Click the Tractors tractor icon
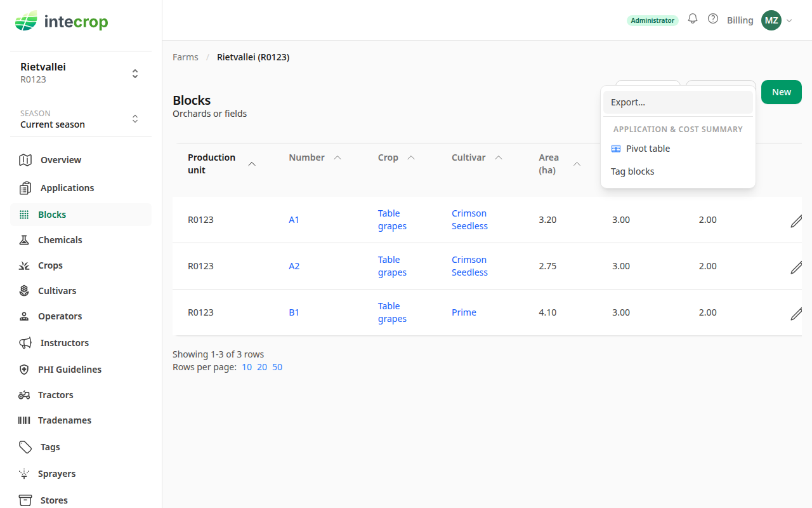Screen dimensions: 812x508 click(24, 395)
